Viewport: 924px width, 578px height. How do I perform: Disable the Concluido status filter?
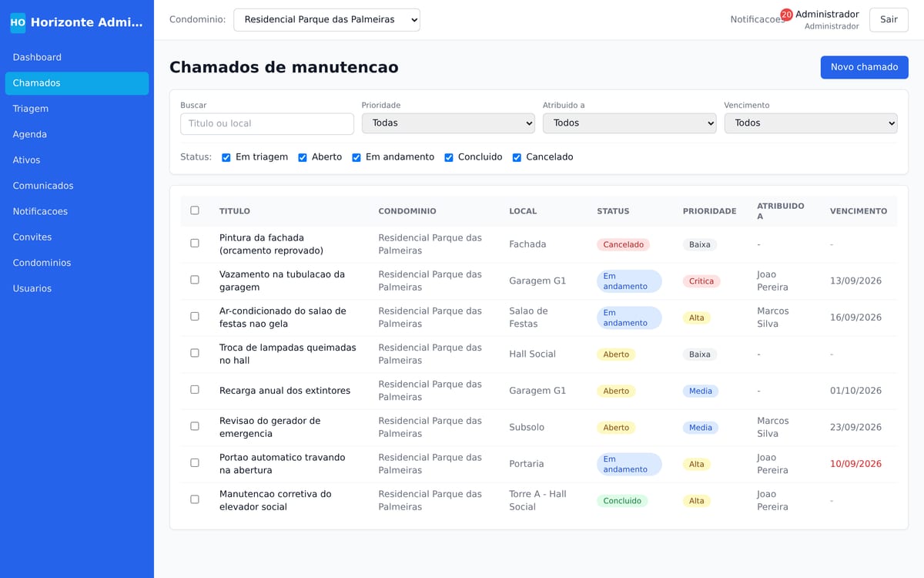click(x=449, y=157)
